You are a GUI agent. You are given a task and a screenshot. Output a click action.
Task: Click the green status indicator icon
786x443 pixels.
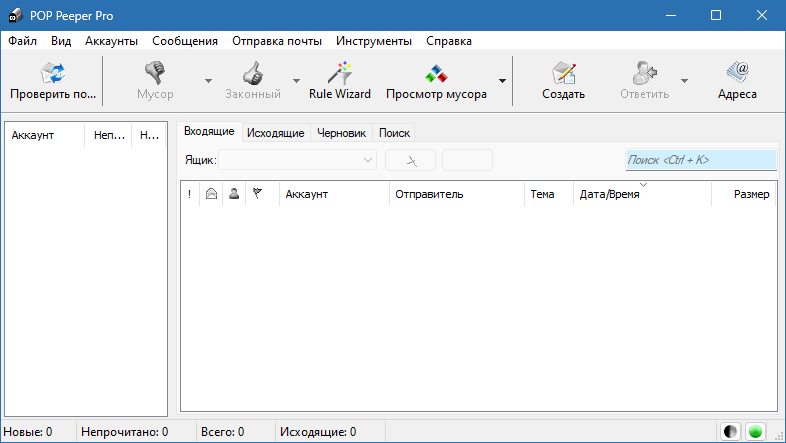(755, 431)
